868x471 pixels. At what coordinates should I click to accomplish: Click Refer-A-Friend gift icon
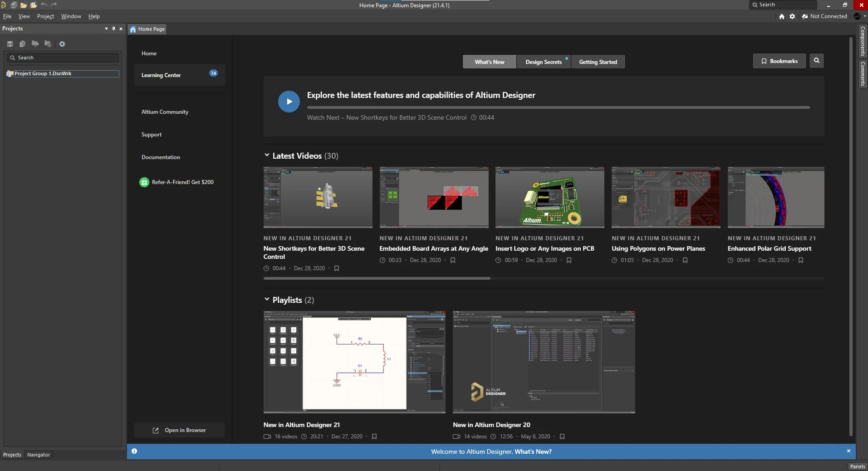[144, 182]
